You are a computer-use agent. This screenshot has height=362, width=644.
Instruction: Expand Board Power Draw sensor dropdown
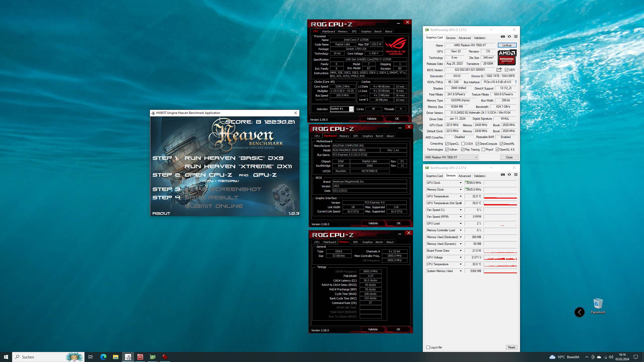(x=461, y=251)
